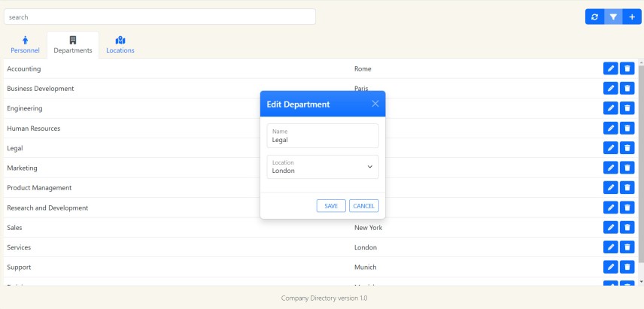Image resolution: width=644 pixels, height=309 pixels.
Task: Edit Marketing department pencil icon
Action: pos(610,168)
